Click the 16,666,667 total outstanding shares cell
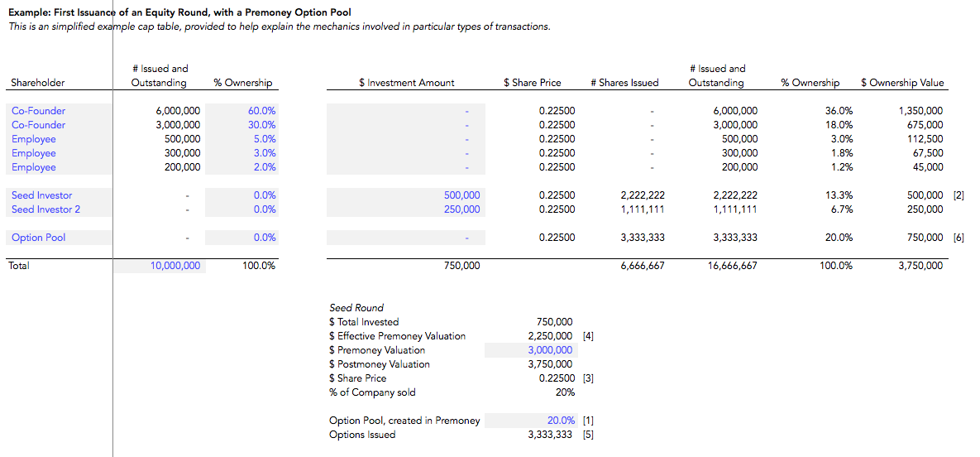Screen dimensions: 980x457 tap(732, 266)
